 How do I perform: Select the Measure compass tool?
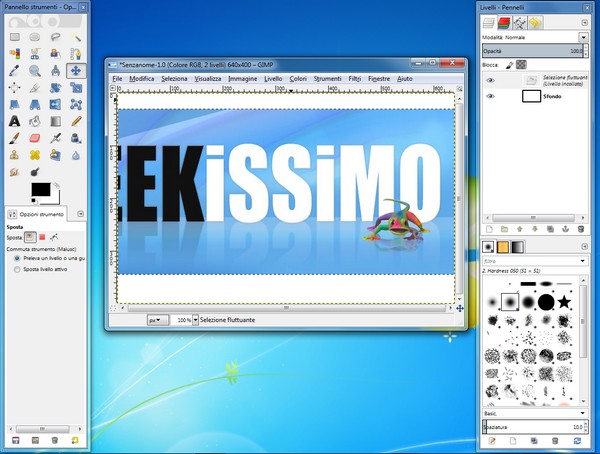point(55,71)
